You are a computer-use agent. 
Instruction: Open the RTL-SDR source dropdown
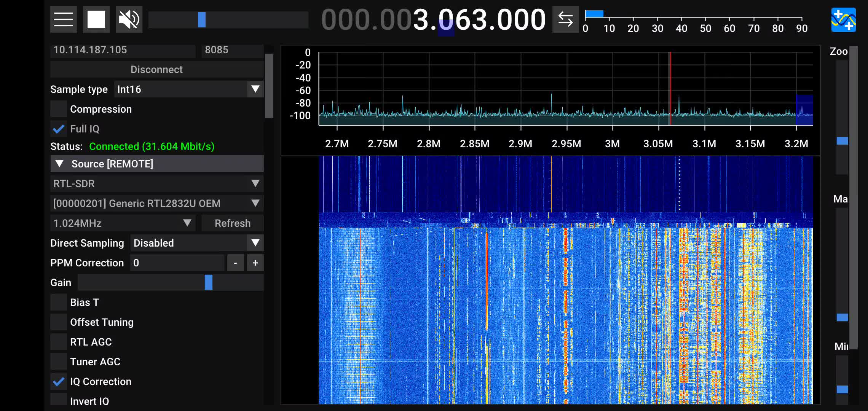pyautogui.click(x=157, y=184)
